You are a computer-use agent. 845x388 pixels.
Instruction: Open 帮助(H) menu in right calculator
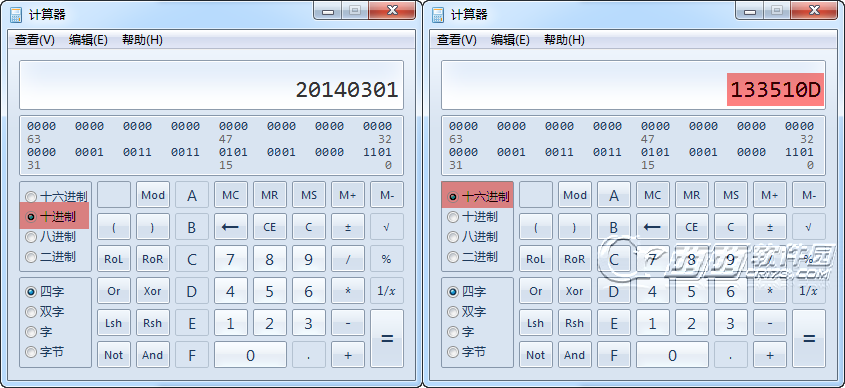click(564, 40)
